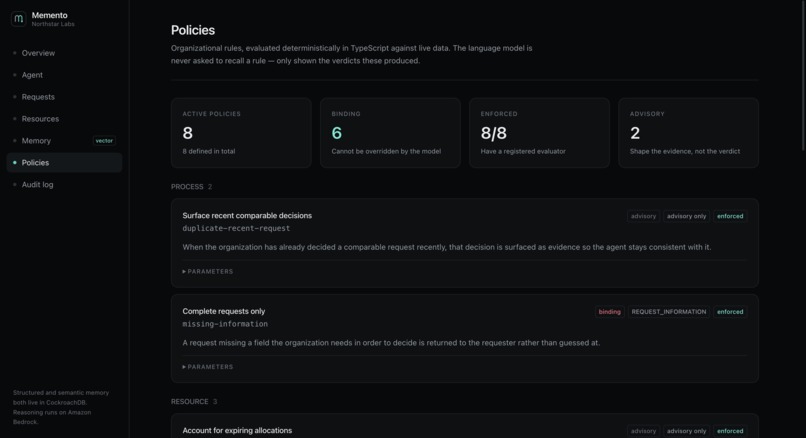Click the Binding count card

click(x=390, y=133)
